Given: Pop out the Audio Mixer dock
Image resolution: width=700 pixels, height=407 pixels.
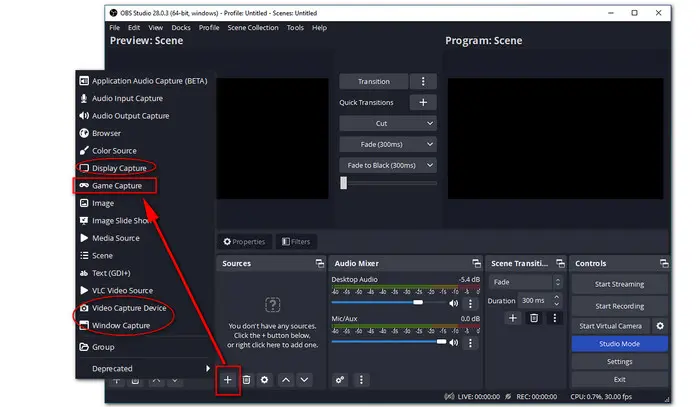Looking at the screenshot, I should tap(476, 263).
